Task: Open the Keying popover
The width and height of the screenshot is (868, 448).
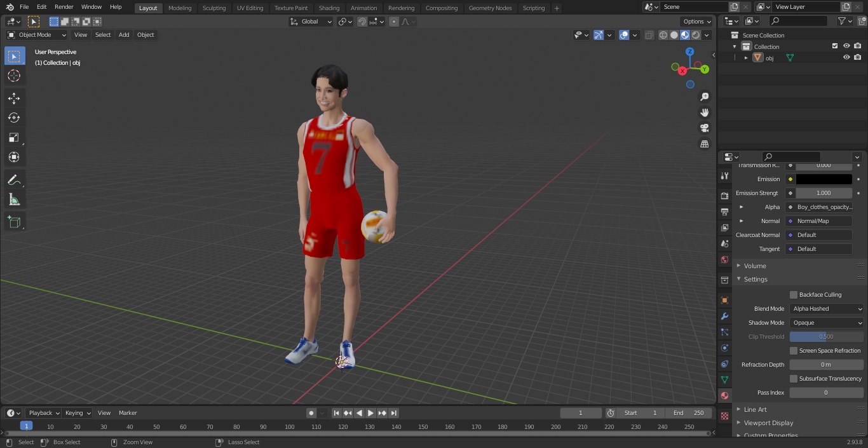Action: [78, 413]
